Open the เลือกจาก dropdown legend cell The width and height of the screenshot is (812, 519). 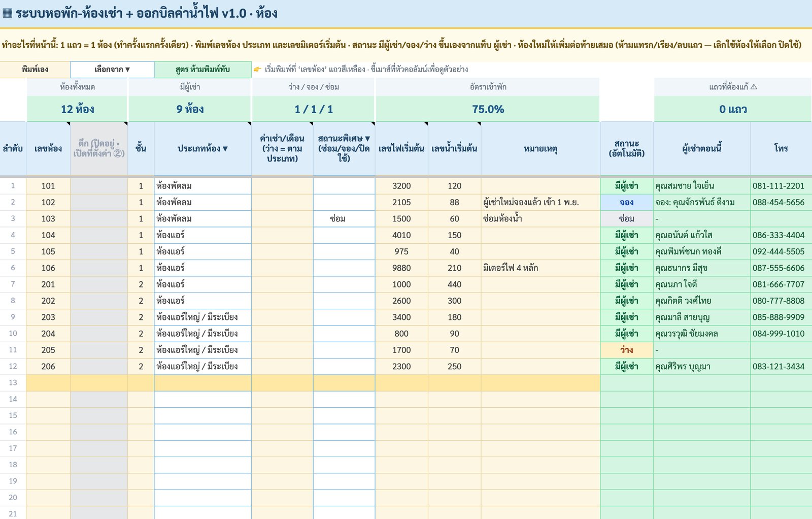coord(112,70)
